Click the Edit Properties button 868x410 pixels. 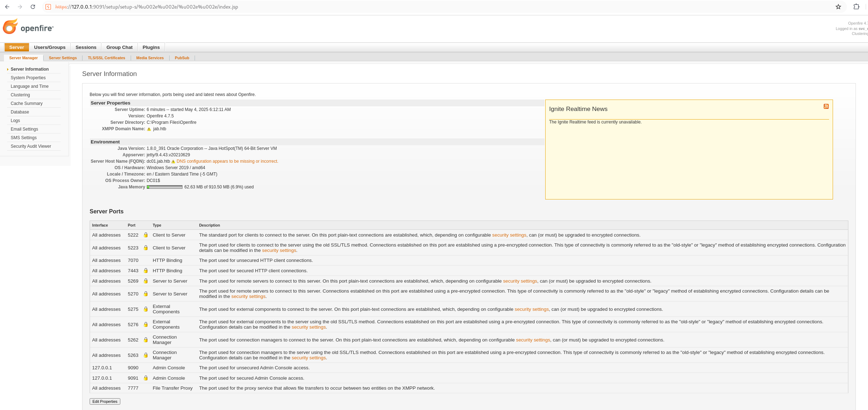[105, 401]
